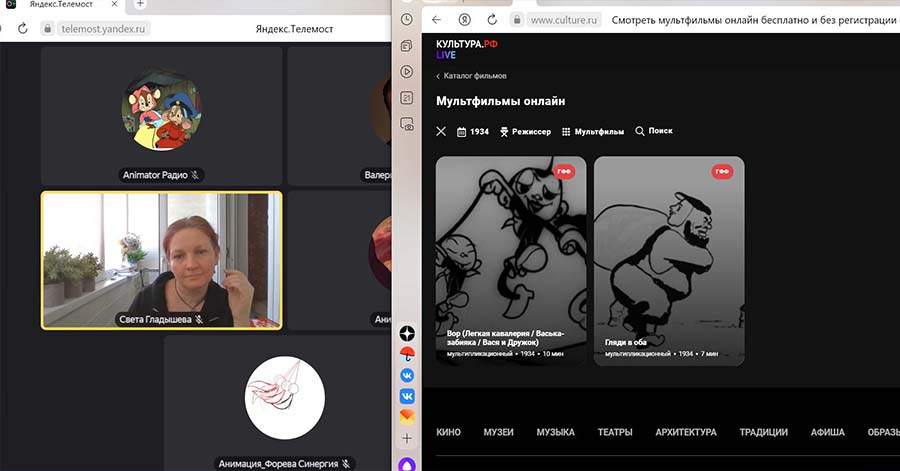Open the Мультфильмы genre filter
This screenshot has height=471, width=900.
pyautogui.click(x=593, y=132)
